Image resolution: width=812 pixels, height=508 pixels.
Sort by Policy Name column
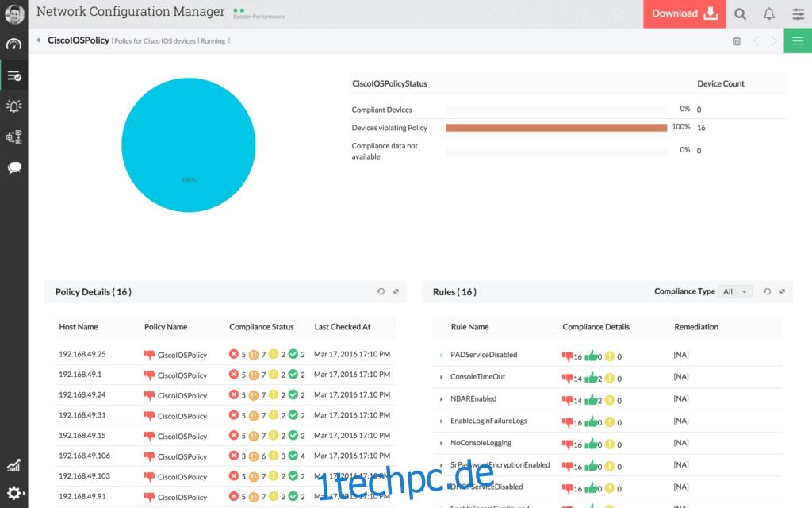pos(166,327)
